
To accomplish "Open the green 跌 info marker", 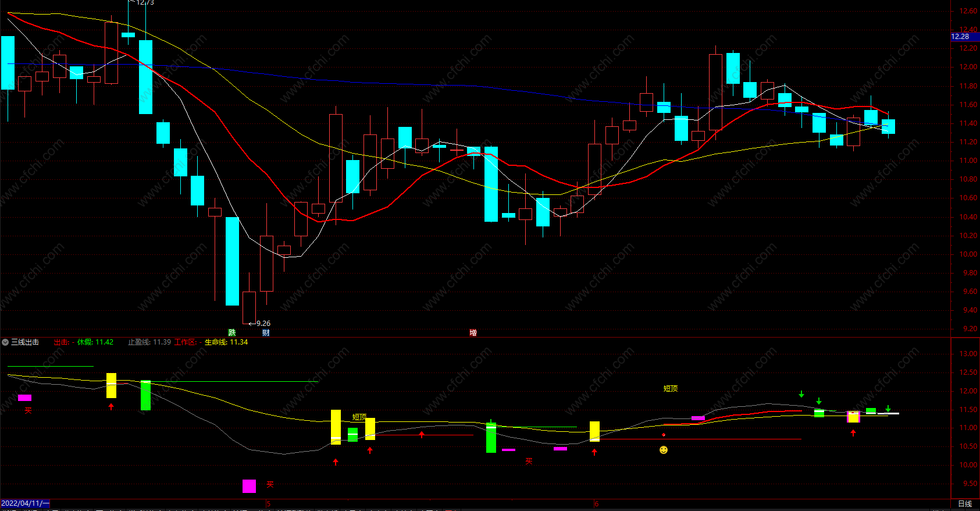I will point(232,333).
